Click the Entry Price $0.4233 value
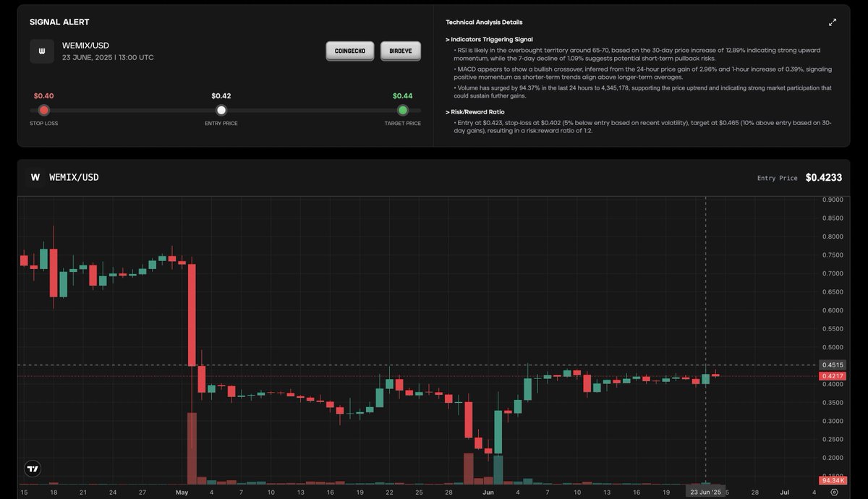This screenshot has height=499, width=868. 824,177
